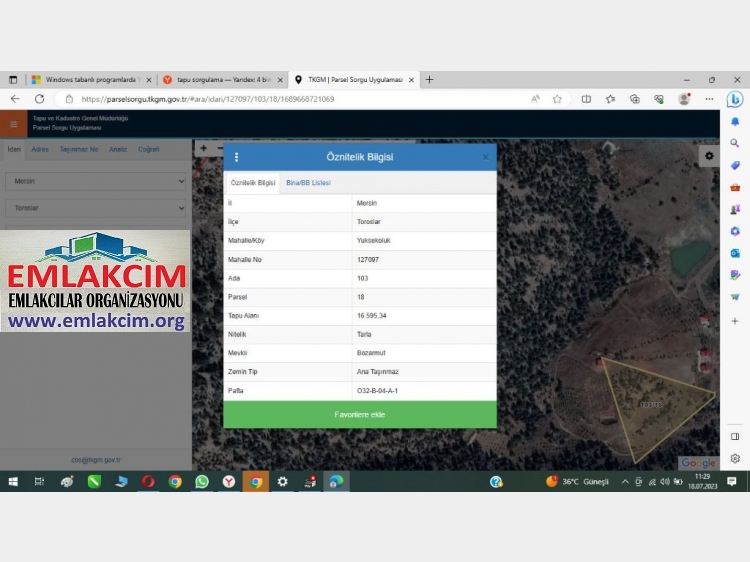750x562 pixels.
Task: Open the orange hamburger menu
Action: point(13,124)
